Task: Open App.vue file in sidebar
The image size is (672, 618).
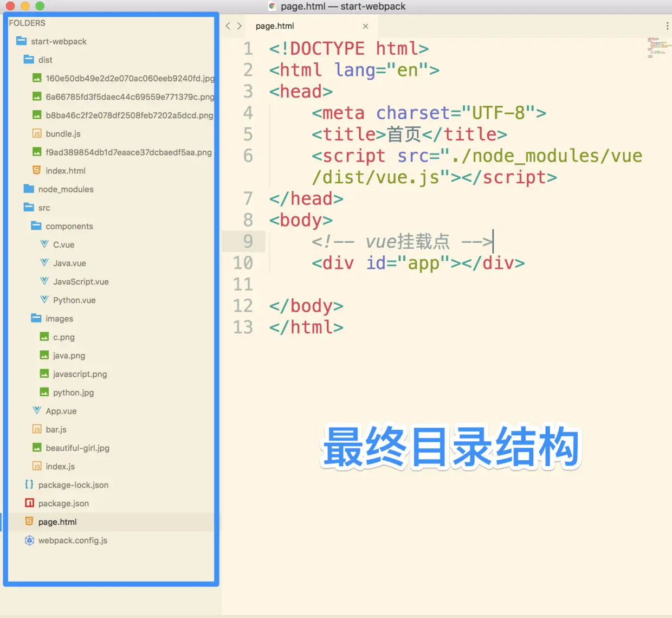Action: click(x=61, y=411)
